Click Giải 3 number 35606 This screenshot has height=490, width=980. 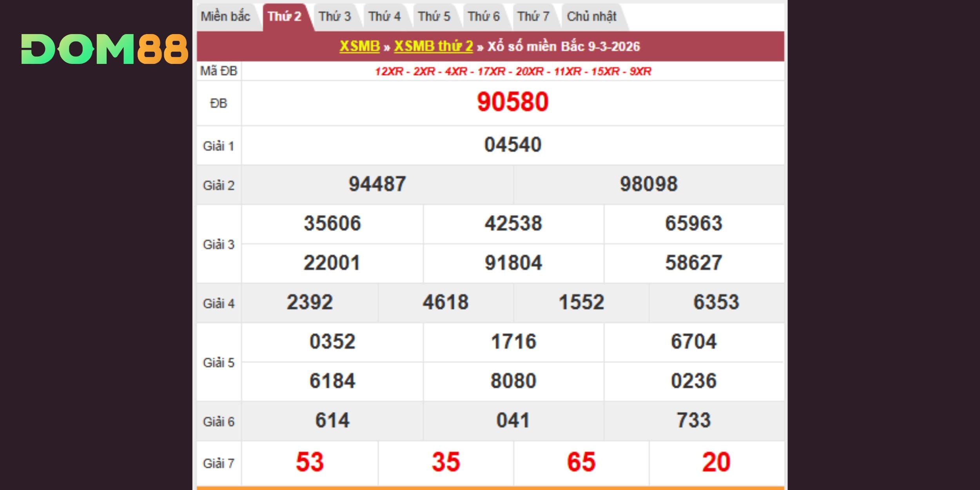[x=332, y=223]
